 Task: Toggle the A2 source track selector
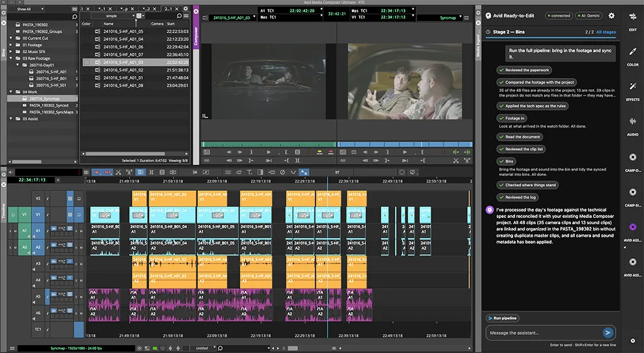[x=25, y=247]
